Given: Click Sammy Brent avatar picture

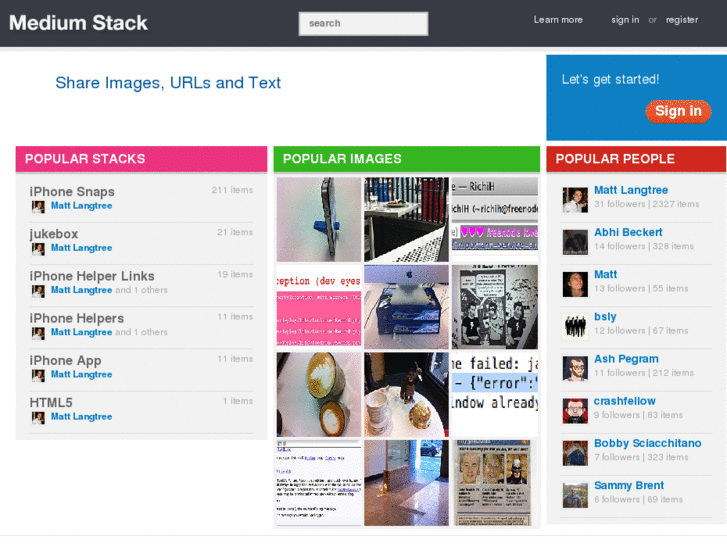Looking at the screenshot, I should click(x=575, y=495).
